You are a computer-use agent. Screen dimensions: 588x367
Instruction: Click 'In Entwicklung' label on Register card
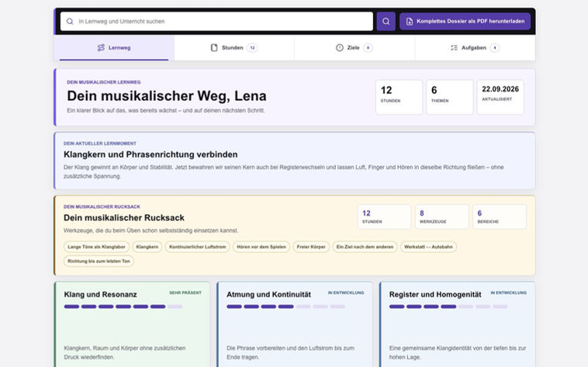[509, 293]
